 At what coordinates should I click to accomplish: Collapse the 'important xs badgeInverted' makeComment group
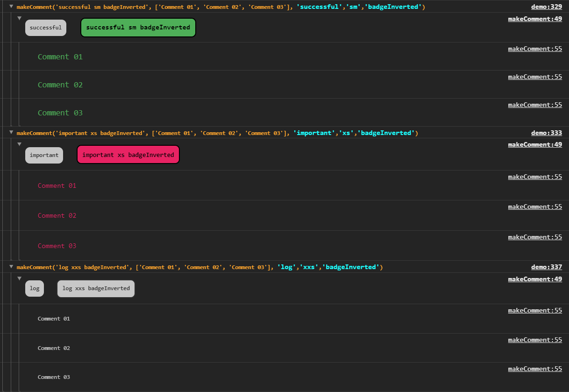tap(11, 133)
